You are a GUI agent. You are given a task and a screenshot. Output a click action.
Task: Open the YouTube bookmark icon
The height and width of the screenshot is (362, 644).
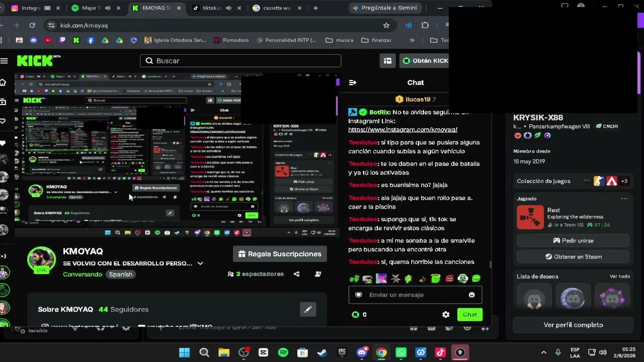click(x=48, y=40)
